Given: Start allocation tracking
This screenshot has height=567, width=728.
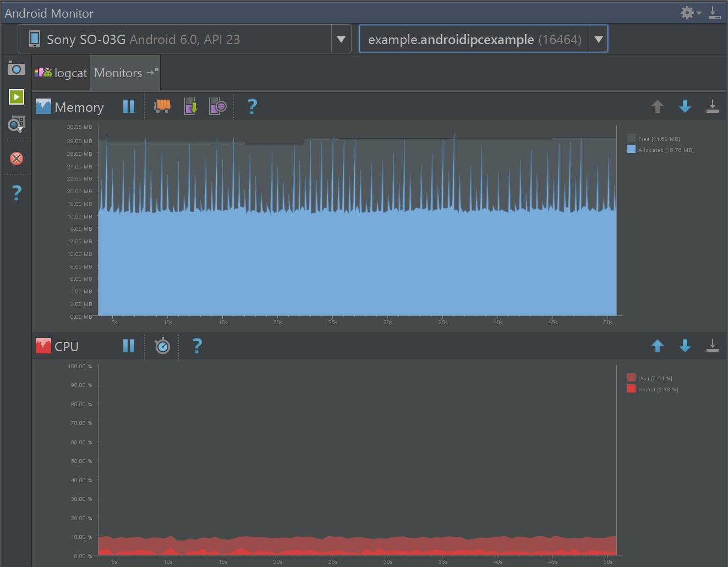Looking at the screenshot, I should [218, 106].
